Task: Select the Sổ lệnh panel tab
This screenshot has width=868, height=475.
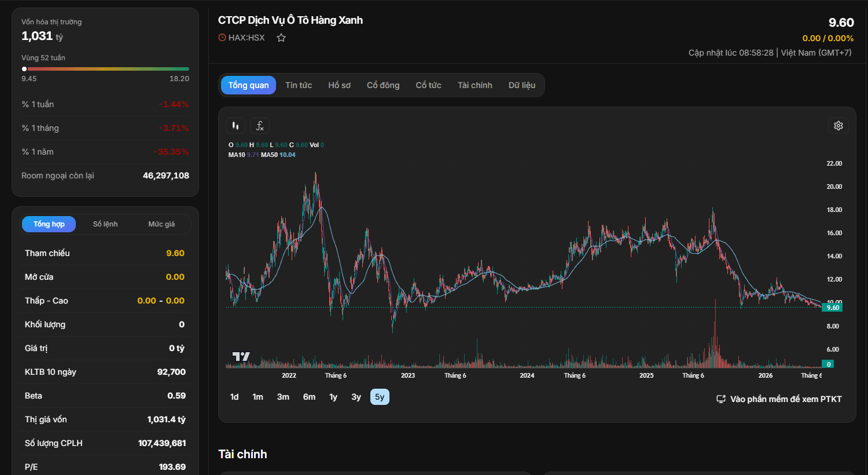Action: coord(105,224)
